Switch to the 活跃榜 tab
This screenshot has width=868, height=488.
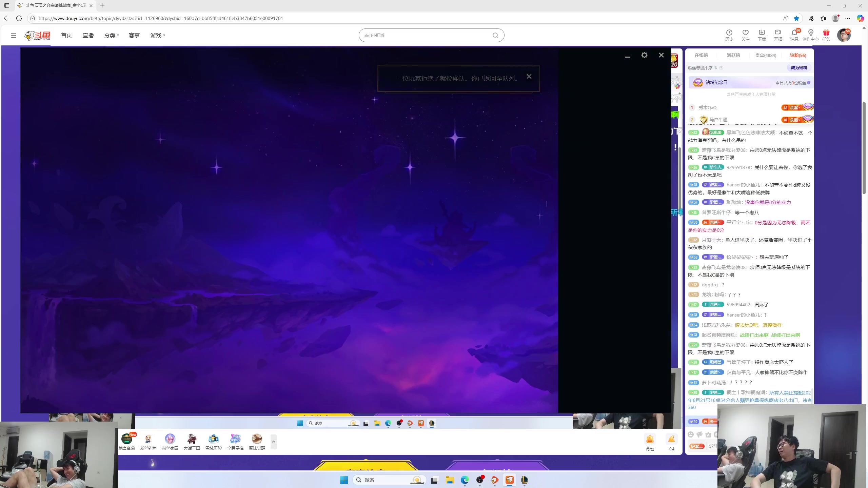click(x=733, y=55)
